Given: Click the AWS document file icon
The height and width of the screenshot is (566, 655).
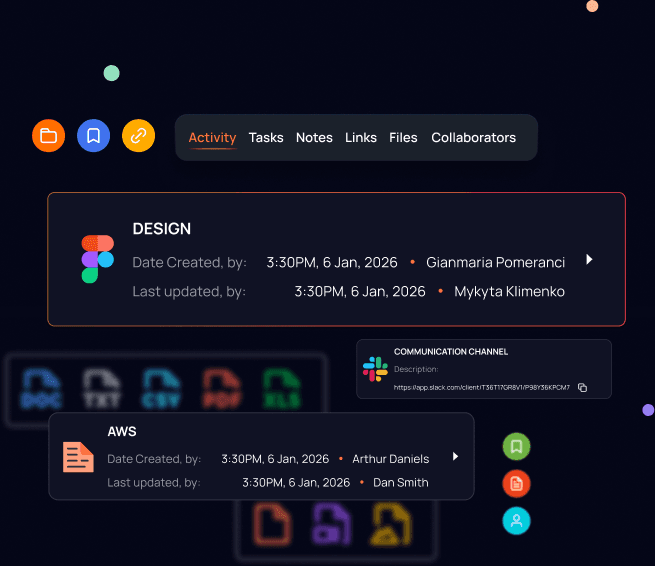Looking at the screenshot, I should pos(78,457).
